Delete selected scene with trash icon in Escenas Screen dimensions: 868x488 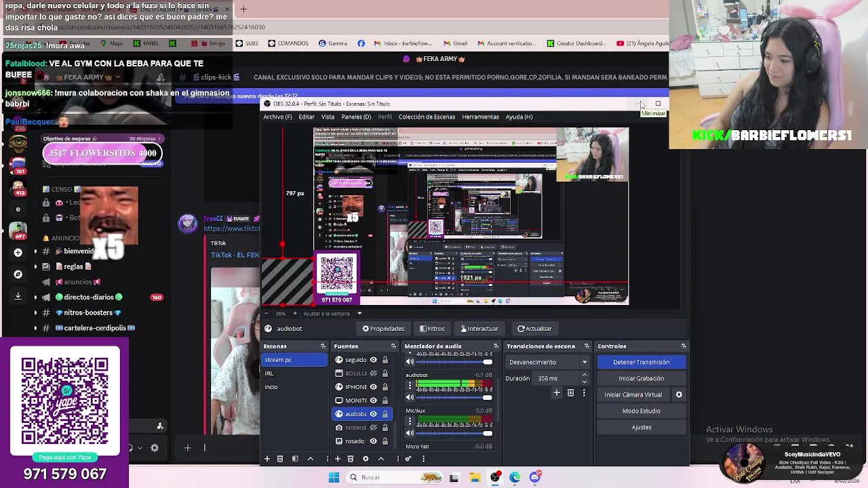(x=280, y=459)
